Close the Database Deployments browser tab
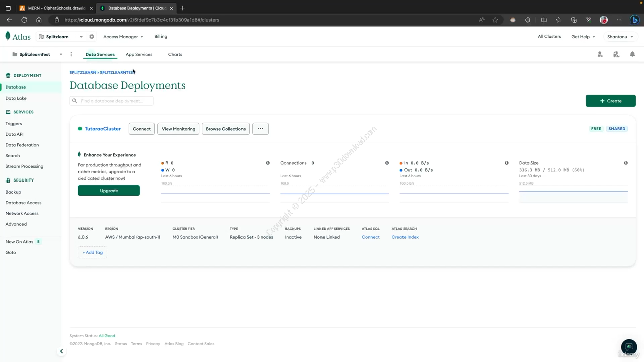This screenshot has width=644, height=362. coord(172,8)
